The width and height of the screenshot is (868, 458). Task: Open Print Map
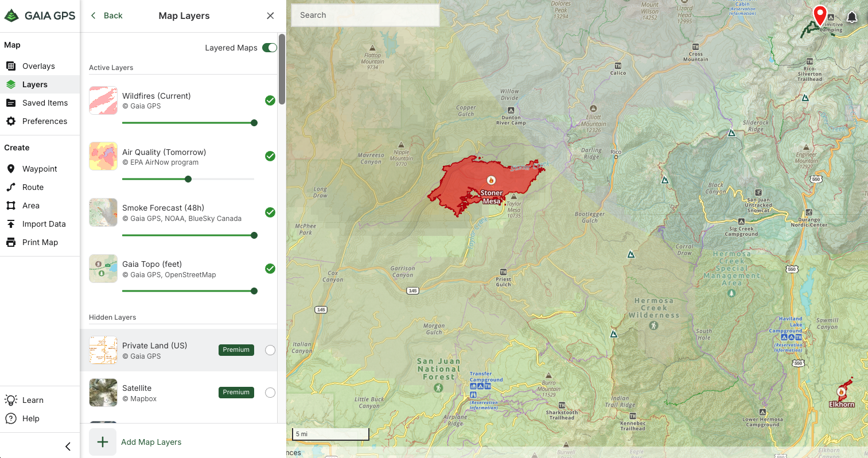(40, 242)
